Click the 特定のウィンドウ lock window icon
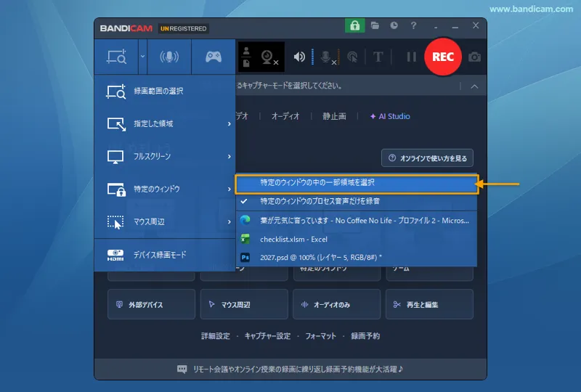This screenshot has height=392, width=581. [x=116, y=189]
